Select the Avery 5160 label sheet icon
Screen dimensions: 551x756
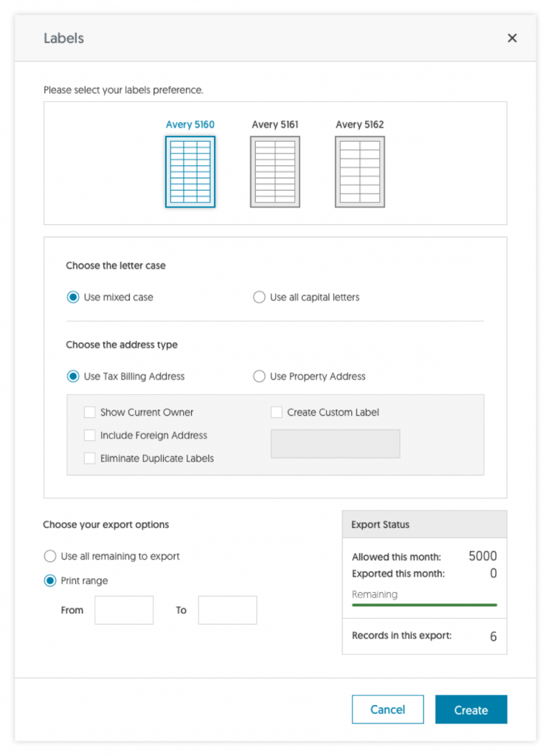click(190, 171)
